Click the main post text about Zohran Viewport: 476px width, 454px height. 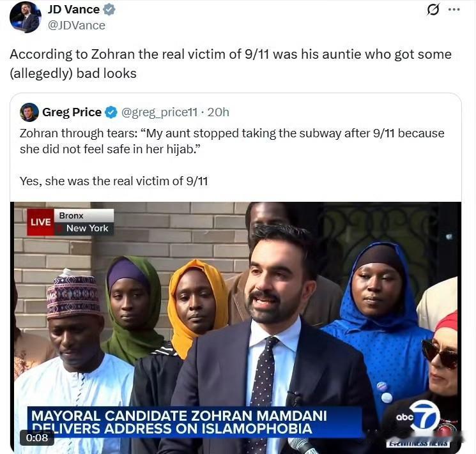click(x=231, y=64)
